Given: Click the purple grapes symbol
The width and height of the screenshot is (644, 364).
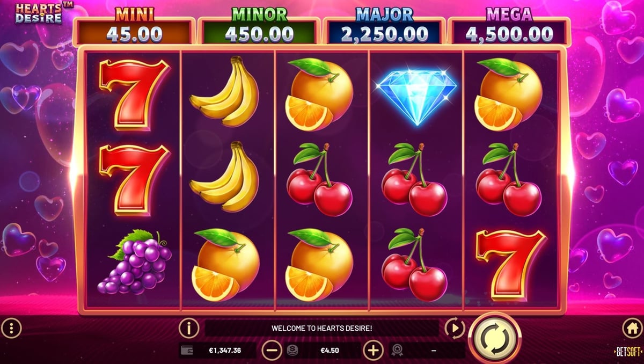Looking at the screenshot, I should click(x=134, y=263).
